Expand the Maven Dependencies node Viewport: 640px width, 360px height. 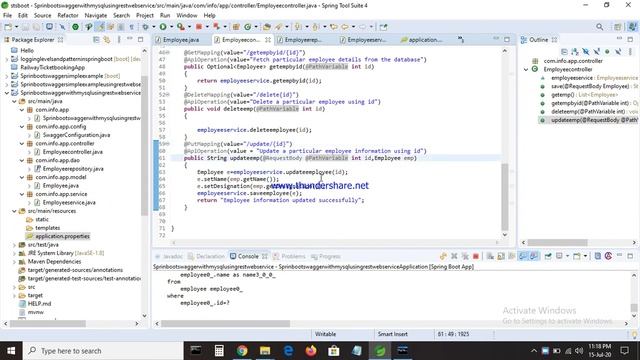[14, 262]
